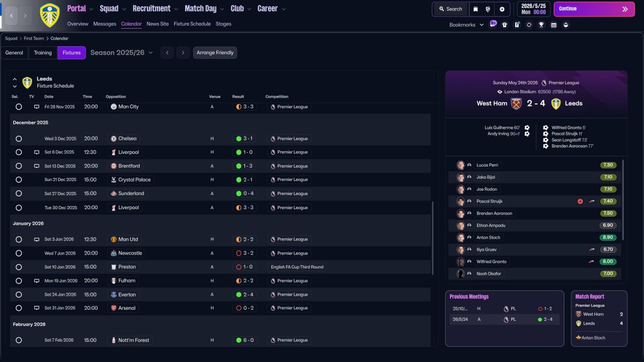Viewport: 644px width, 362px height.
Task: Open the settings gear icon
Action: pyautogui.click(x=502, y=9)
